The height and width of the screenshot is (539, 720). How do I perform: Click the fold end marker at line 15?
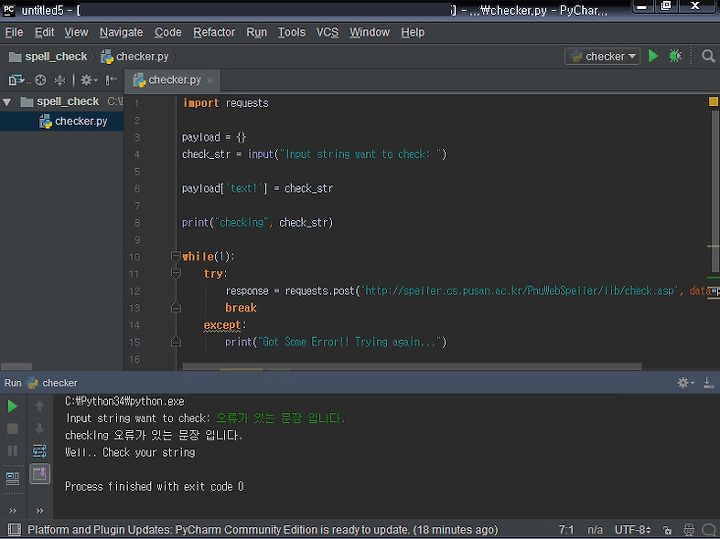[x=175, y=342]
